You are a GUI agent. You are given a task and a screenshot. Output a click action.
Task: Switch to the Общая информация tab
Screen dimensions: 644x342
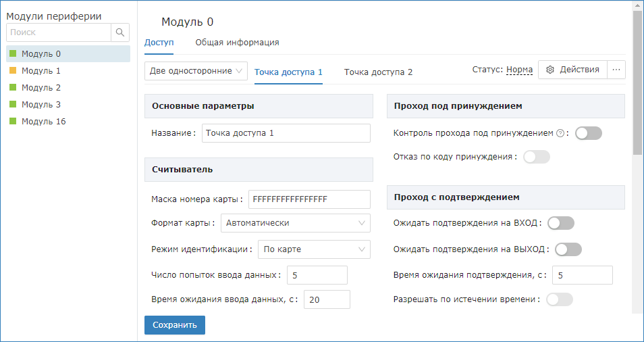pyautogui.click(x=237, y=43)
